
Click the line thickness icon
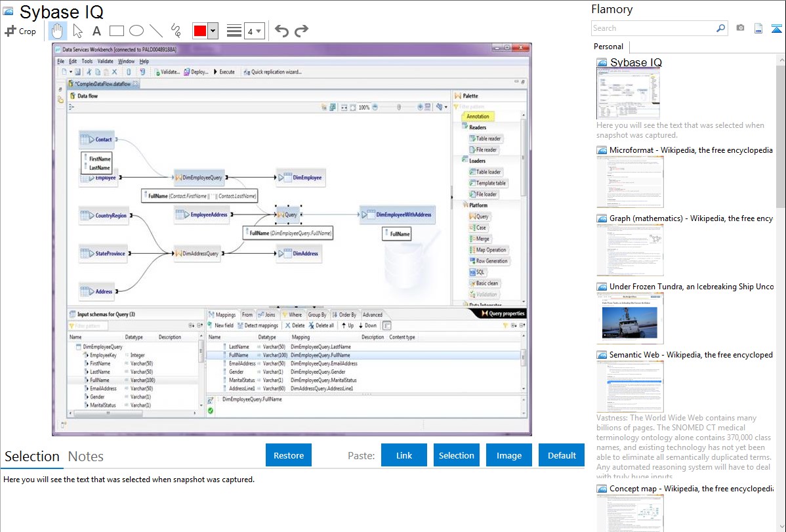(x=234, y=31)
